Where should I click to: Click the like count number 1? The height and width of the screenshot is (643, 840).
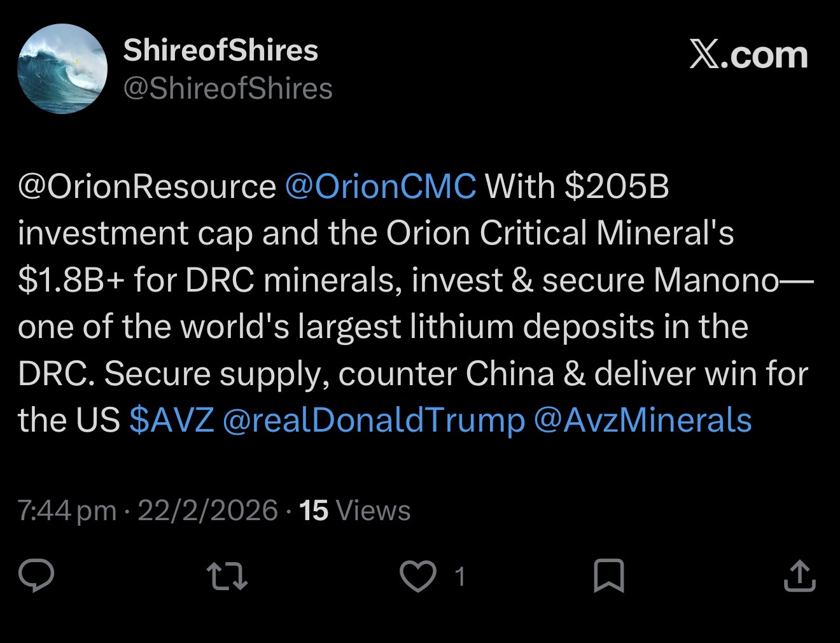459,577
